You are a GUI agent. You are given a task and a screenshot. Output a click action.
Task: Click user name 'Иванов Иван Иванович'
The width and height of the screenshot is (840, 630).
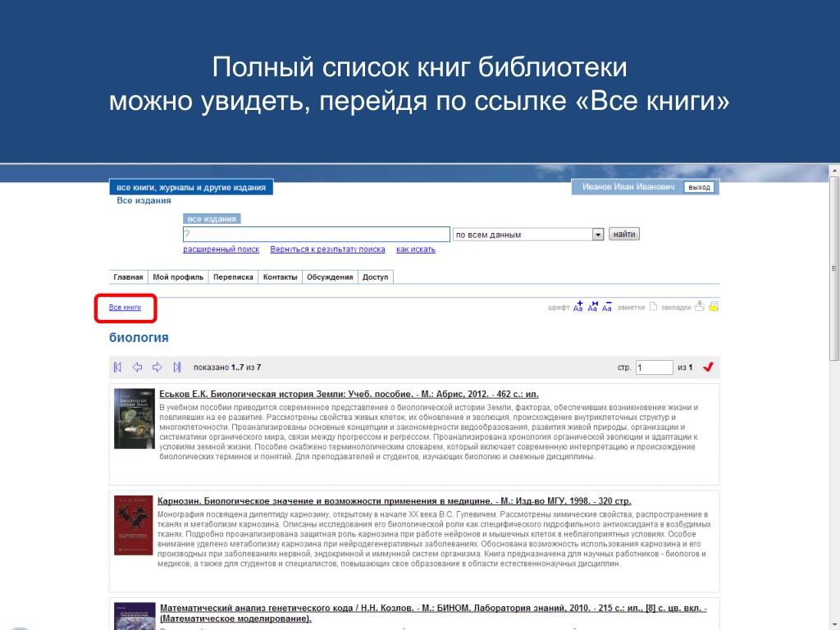[628, 187]
